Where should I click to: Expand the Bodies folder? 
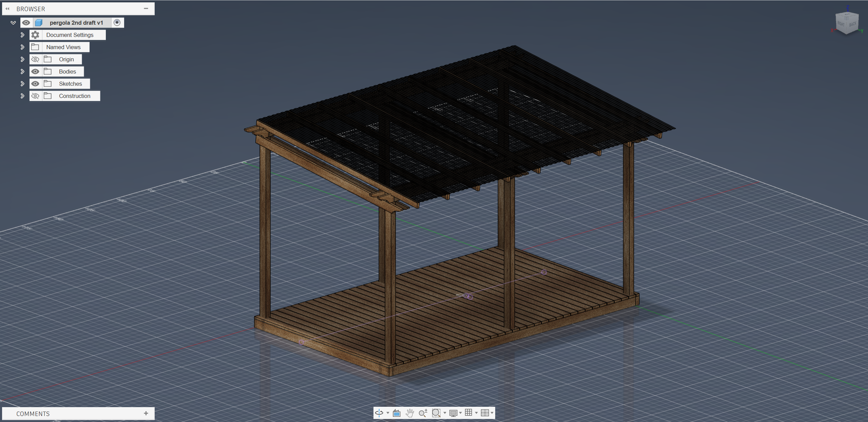[x=22, y=71]
